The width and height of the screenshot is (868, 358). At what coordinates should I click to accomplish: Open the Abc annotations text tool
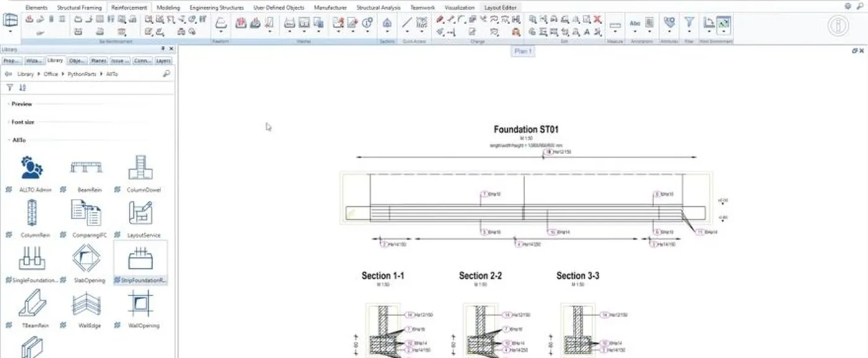pyautogui.click(x=635, y=24)
